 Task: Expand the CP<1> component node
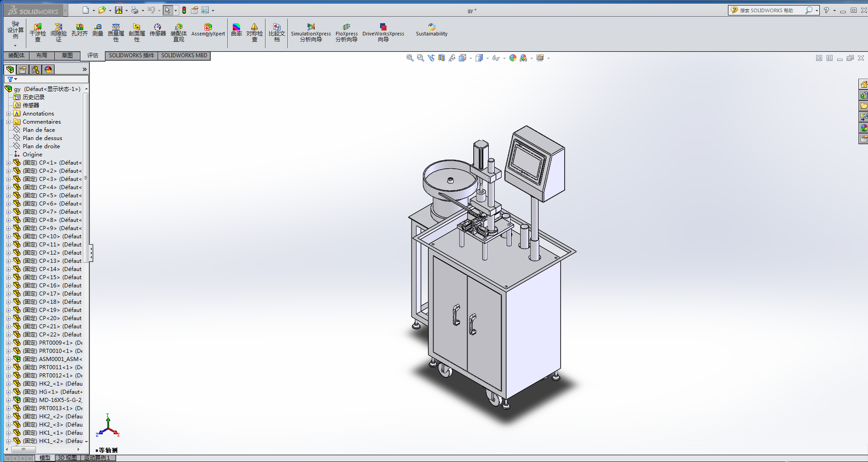[x=8, y=163]
